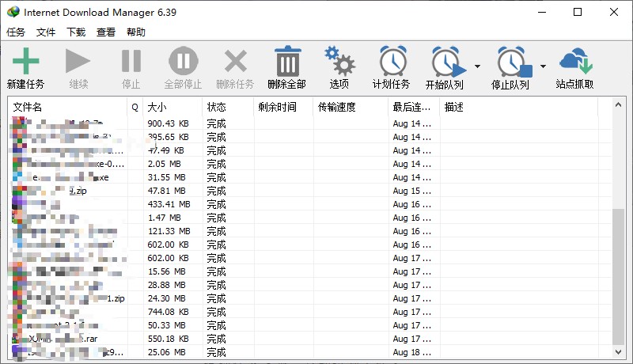Click the 开始队列 clock icon

[x=448, y=62]
